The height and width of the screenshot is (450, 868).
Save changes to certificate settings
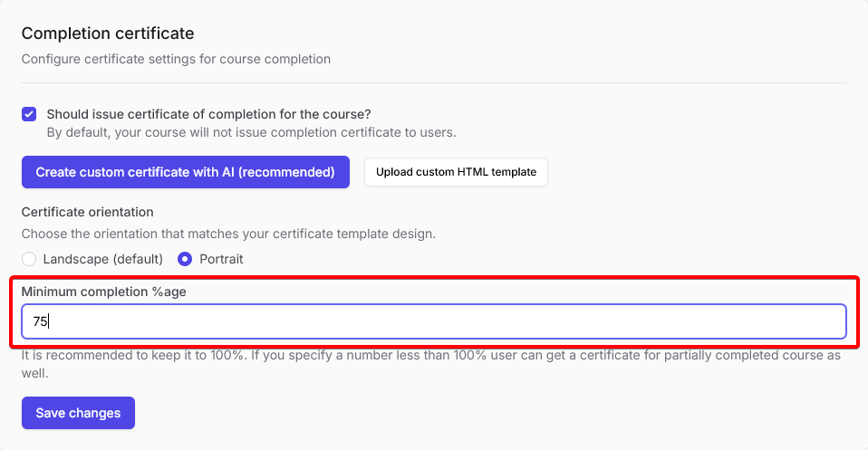tap(78, 413)
